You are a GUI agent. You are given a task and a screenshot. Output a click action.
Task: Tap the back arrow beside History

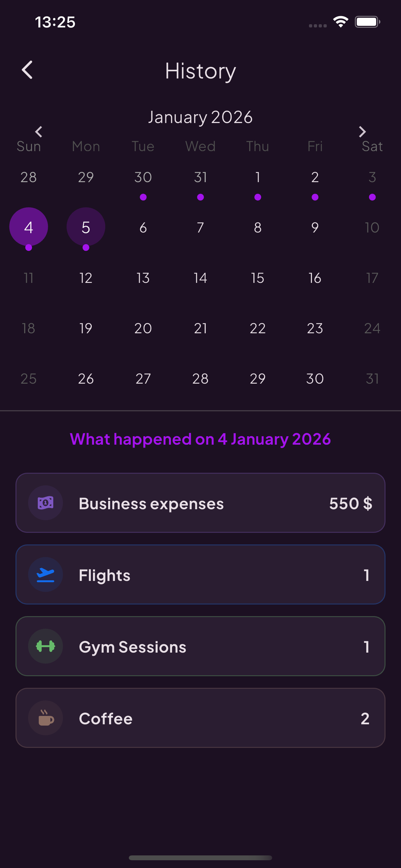(27, 70)
